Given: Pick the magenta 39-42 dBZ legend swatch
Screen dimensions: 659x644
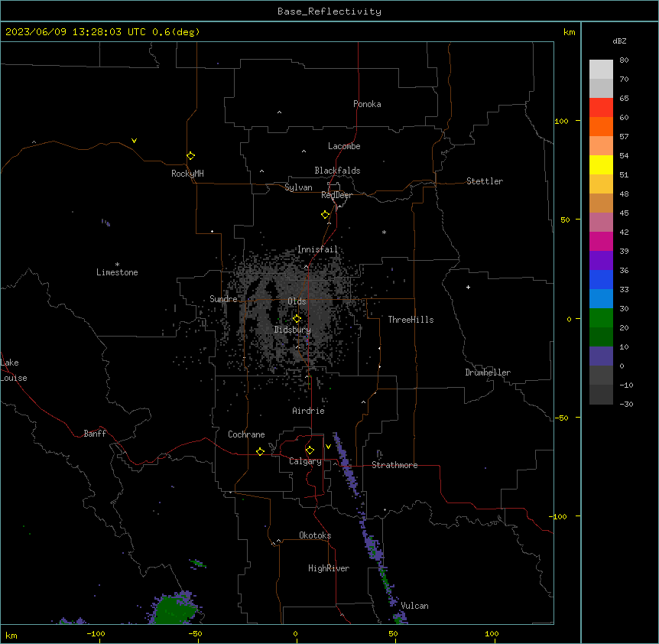Looking at the screenshot, I should point(601,241).
